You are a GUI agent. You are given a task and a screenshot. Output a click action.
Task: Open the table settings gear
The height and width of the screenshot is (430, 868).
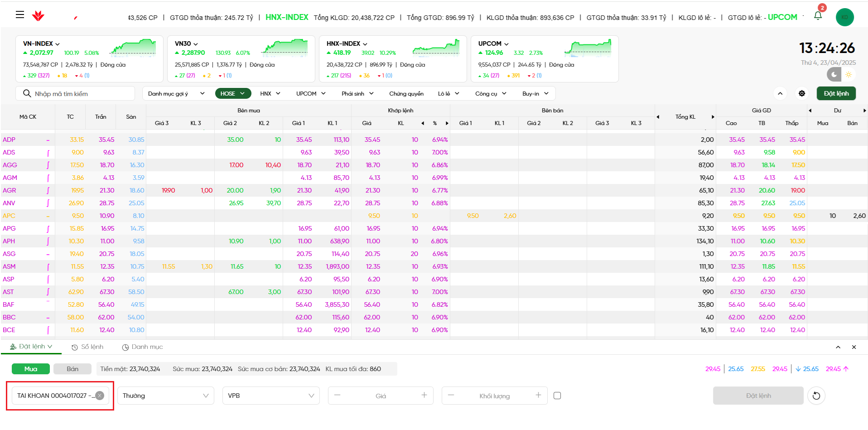[x=802, y=93]
